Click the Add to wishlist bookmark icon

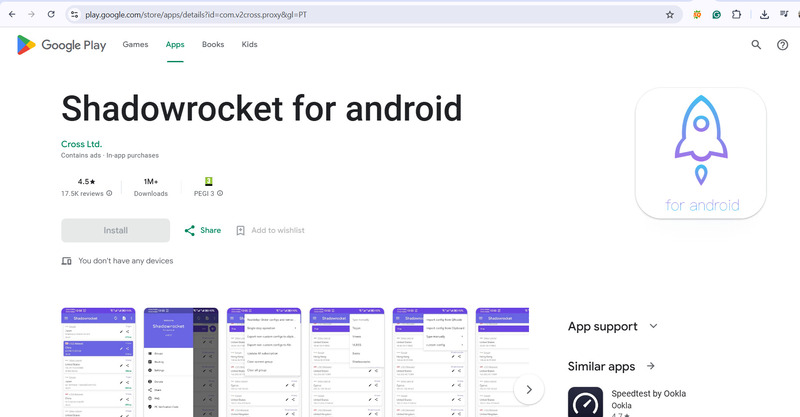tap(240, 231)
